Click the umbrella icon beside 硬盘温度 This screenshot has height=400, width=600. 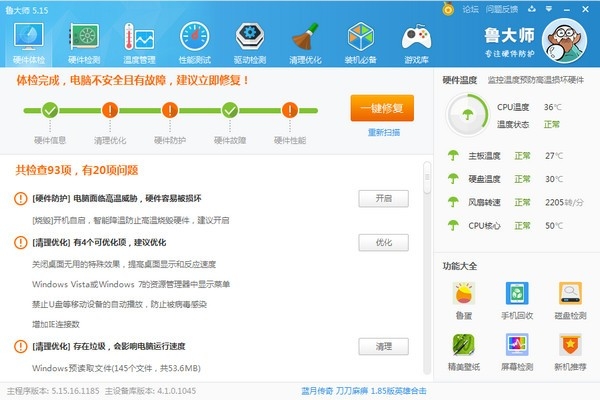tap(453, 179)
